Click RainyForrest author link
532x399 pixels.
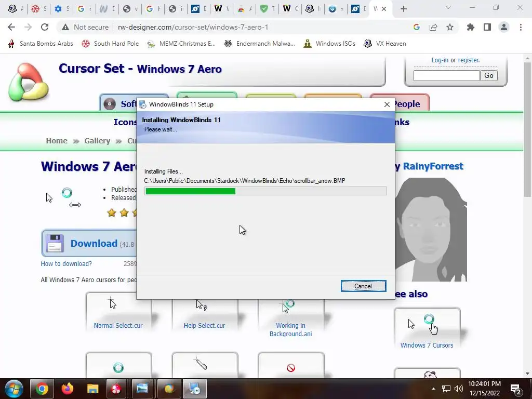click(433, 166)
